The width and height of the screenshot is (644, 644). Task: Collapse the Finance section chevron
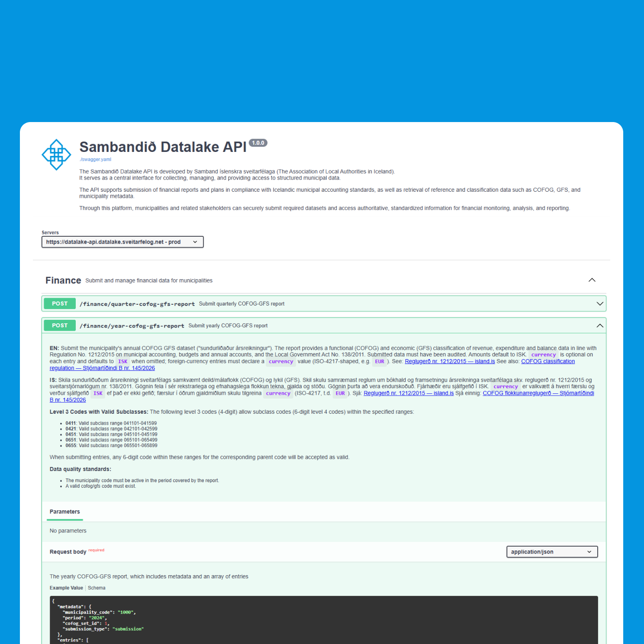click(592, 280)
